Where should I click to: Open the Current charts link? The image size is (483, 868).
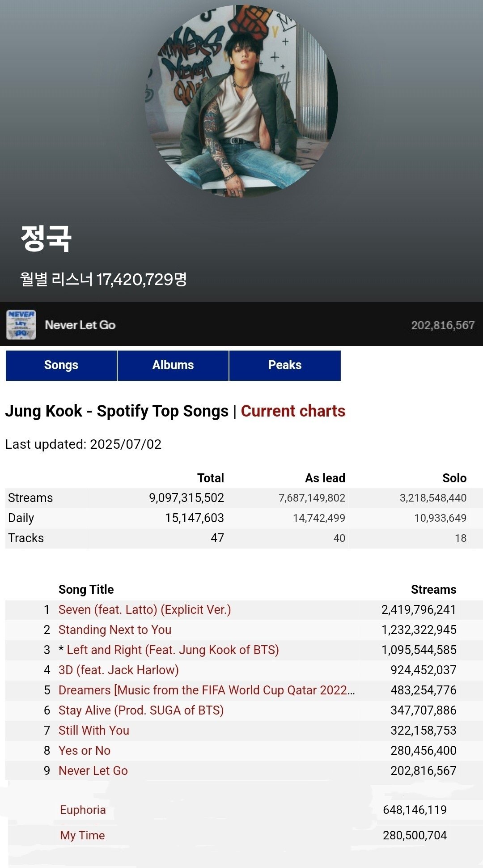(x=293, y=411)
